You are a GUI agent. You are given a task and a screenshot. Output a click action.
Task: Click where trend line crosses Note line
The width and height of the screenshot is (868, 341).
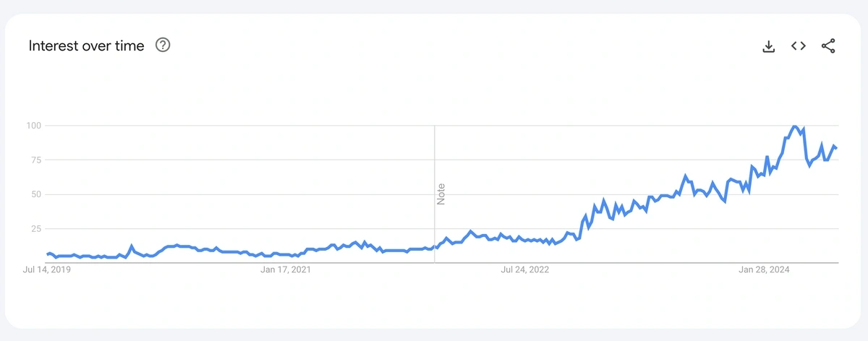point(435,246)
